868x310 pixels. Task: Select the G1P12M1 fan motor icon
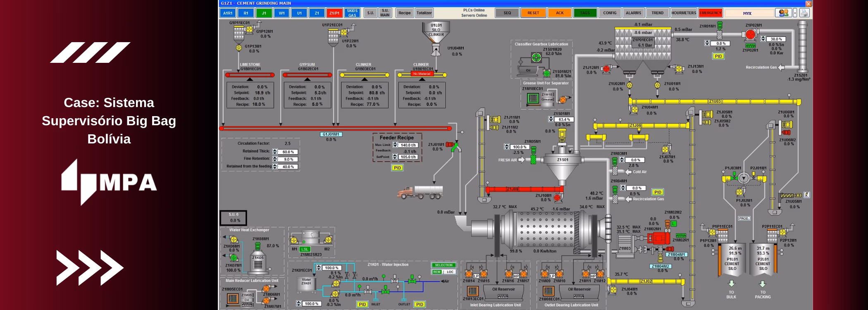click(x=250, y=29)
